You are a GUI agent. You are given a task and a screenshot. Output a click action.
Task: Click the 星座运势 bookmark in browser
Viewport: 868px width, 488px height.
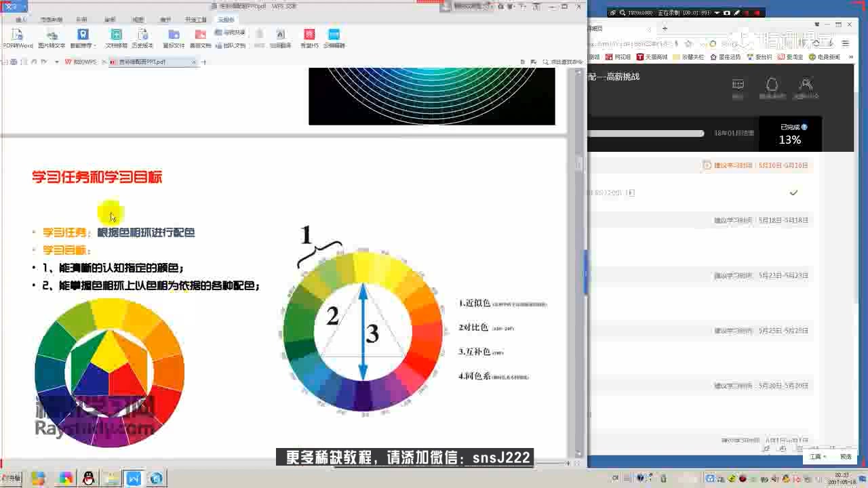pyautogui.click(x=725, y=57)
